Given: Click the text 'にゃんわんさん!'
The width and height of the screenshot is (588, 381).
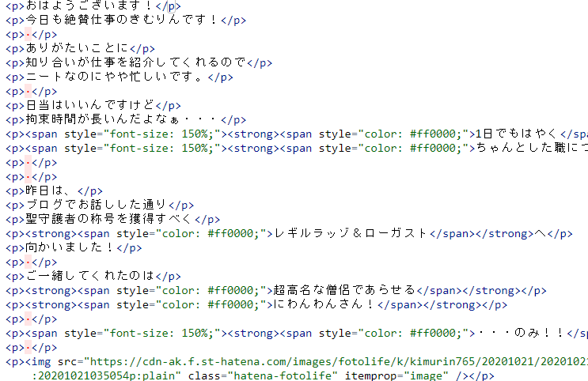Looking at the screenshot, I should [x=324, y=304].
